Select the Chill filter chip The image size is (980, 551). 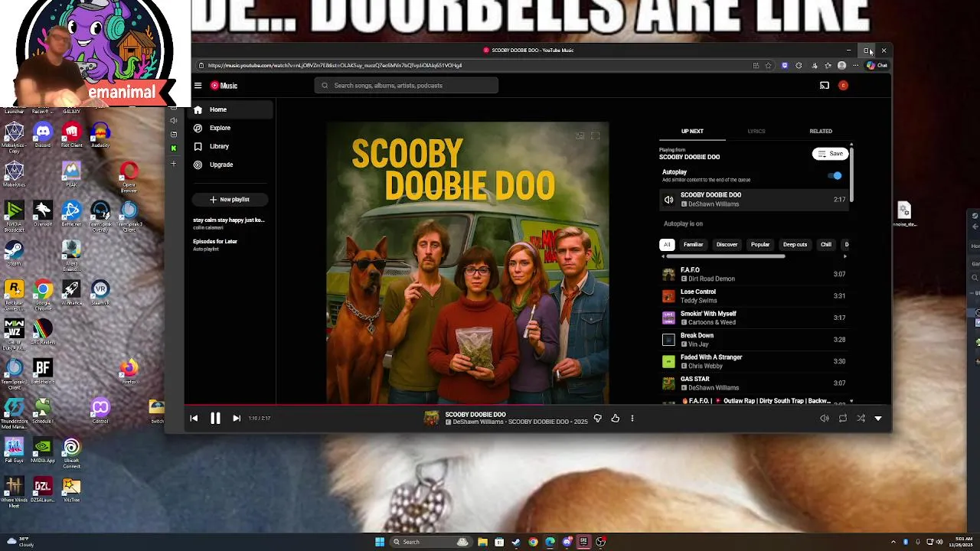coord(826,245)
